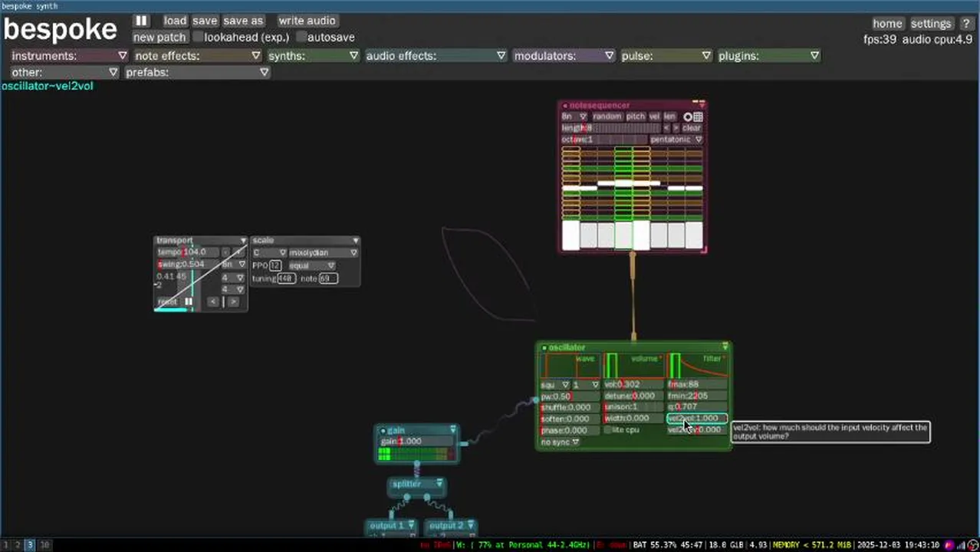This screenshot has width=980, height=552.
Task: Open oscillator module options triangle
Action: click(x=725, y=347)
